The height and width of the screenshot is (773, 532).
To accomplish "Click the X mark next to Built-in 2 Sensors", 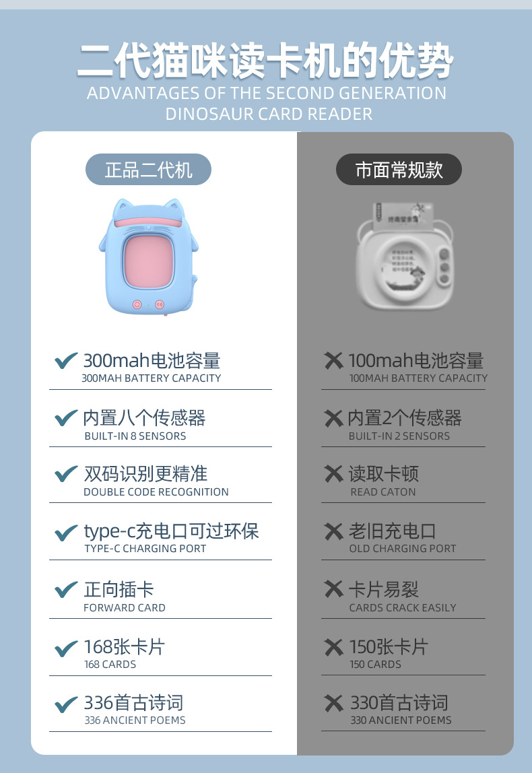I will 334,418.
